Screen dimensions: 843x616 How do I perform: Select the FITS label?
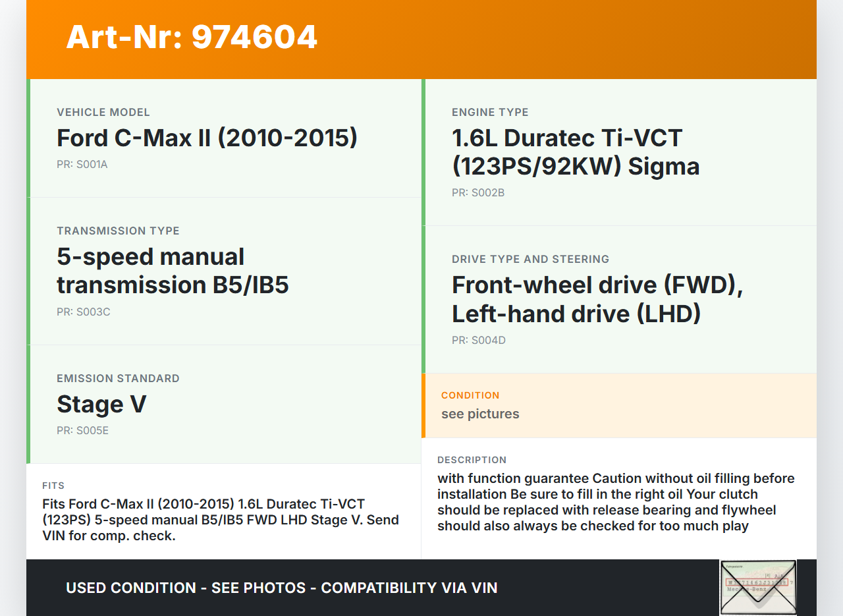coord(53,486)
